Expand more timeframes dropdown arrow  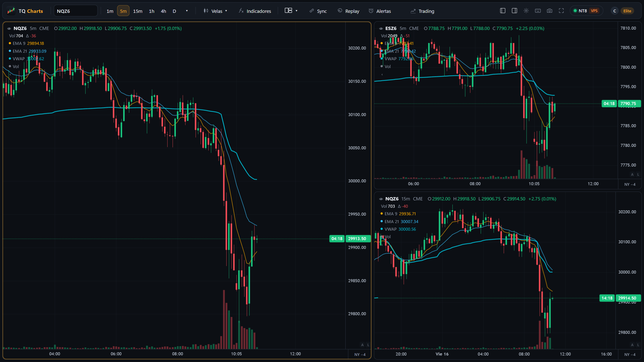[x=187, y=11]
